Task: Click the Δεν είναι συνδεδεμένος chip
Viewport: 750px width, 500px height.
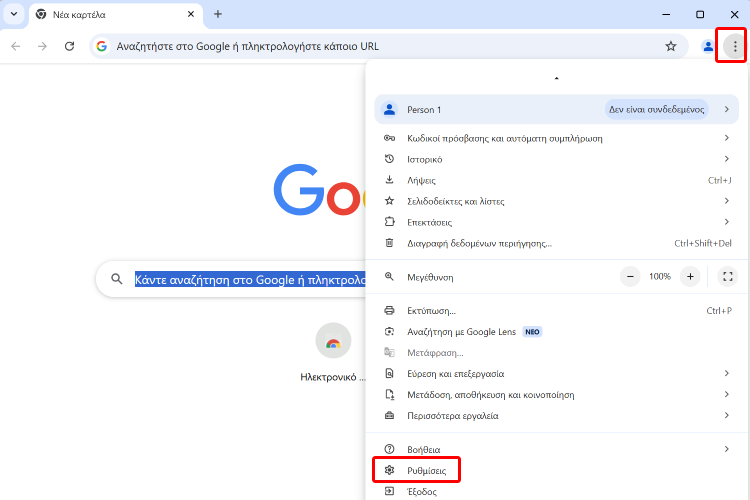Action: [x=656, y=110]
